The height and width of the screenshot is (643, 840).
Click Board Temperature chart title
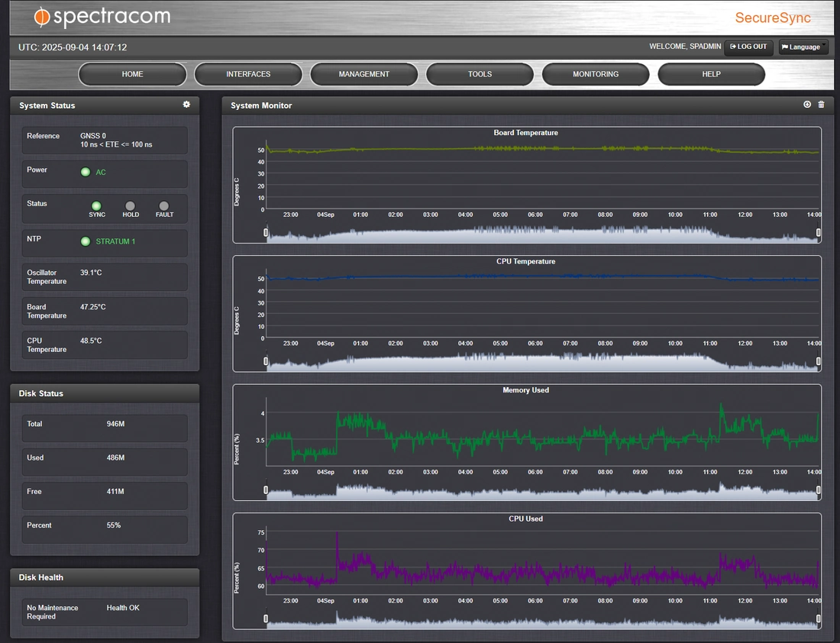[x=525, y=133]
